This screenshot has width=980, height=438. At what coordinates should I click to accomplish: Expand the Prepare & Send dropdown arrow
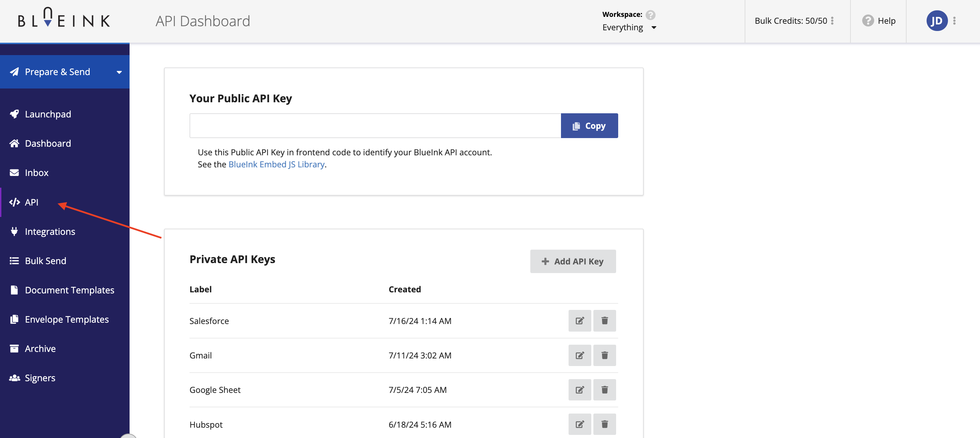119,72
